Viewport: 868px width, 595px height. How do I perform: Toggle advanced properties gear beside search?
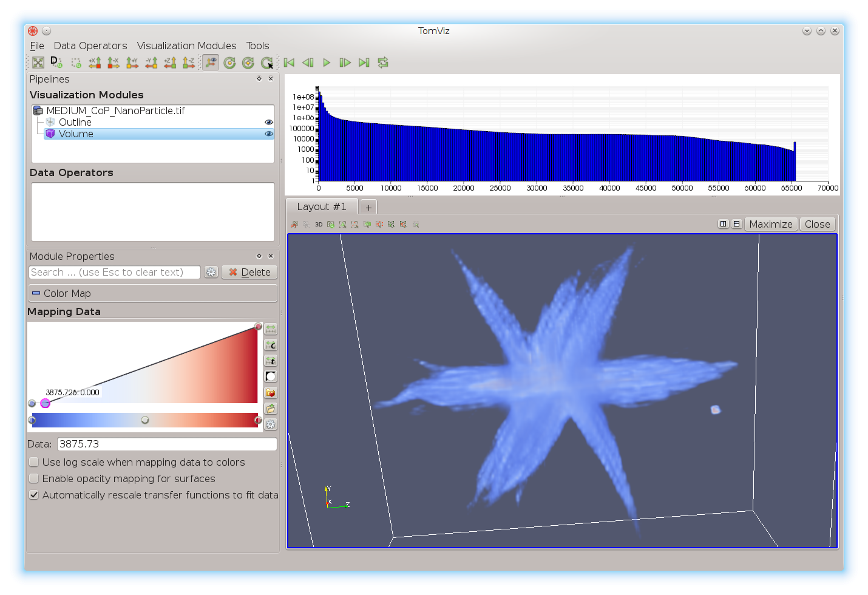coord(211,272)
